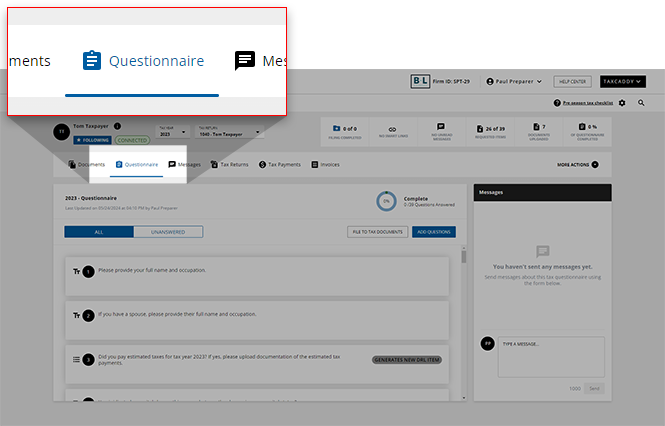Open the 1040 - Tom Taxpayer return dropdown
This screenshot has height=426, width=665.
pos(229,132)
